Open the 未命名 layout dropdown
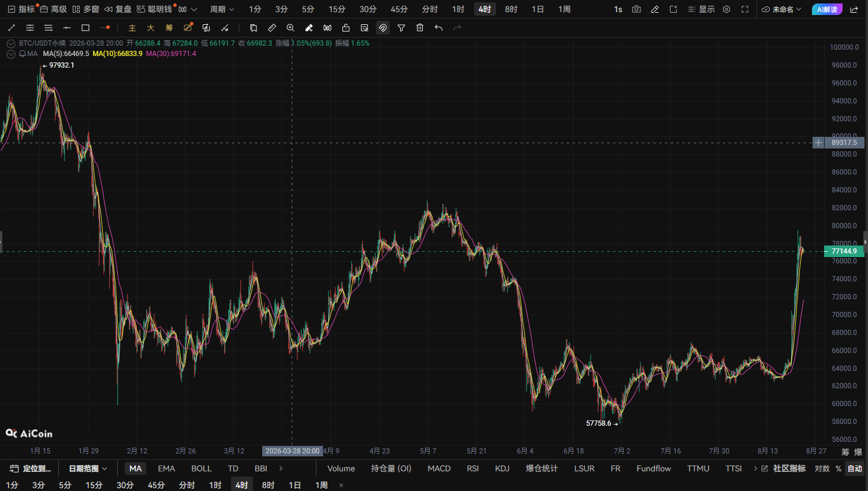Image resolution: width=868 pixels, height=491 pixels. coord(782,9)
